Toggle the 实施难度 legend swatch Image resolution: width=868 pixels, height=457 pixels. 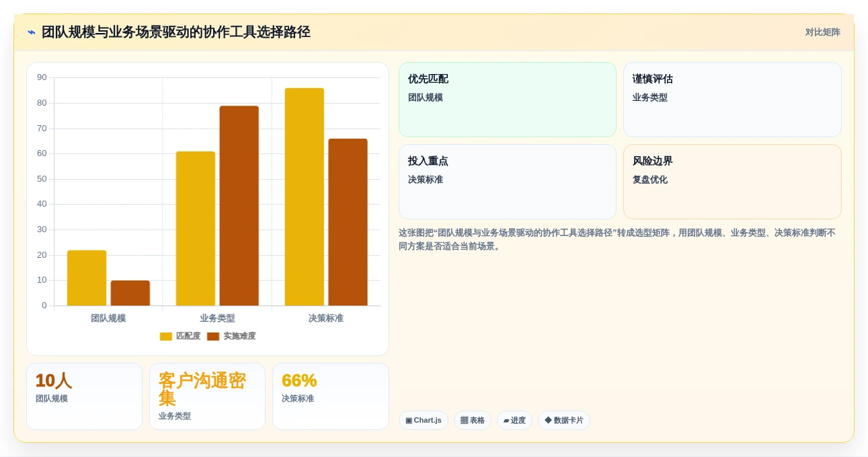coord(213,337)
